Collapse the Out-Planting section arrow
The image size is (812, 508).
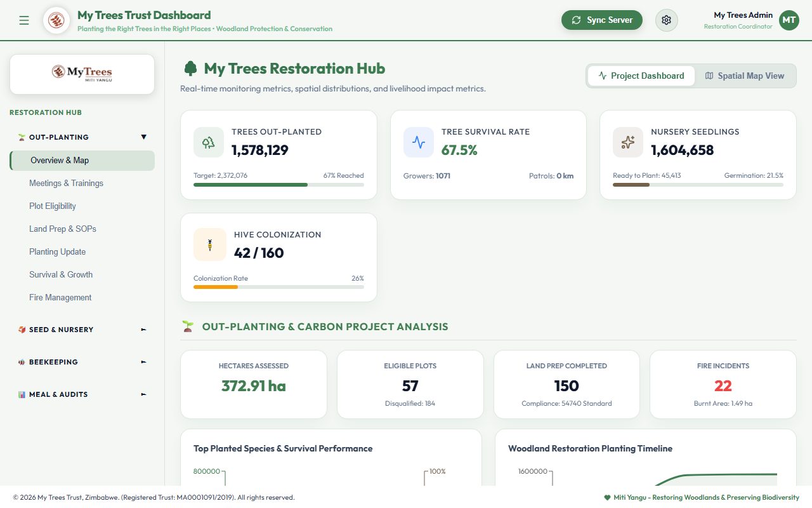tap(143, 137)
